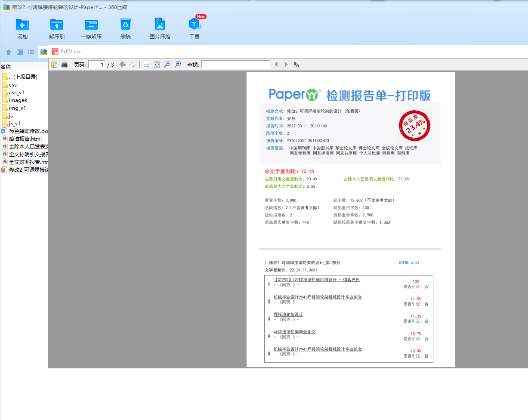Select the 全文对照报告.html file
Screen dimensions: 528x420
(x=25, y=162)
